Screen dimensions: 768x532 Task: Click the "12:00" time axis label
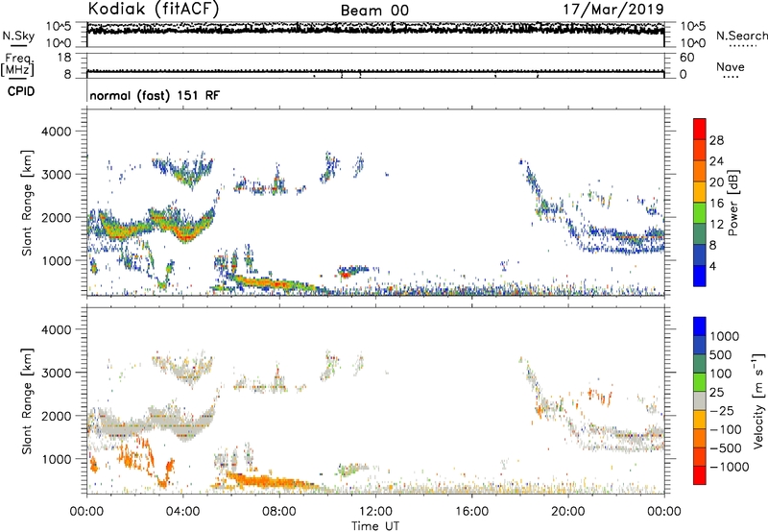(x=375, y=512)
